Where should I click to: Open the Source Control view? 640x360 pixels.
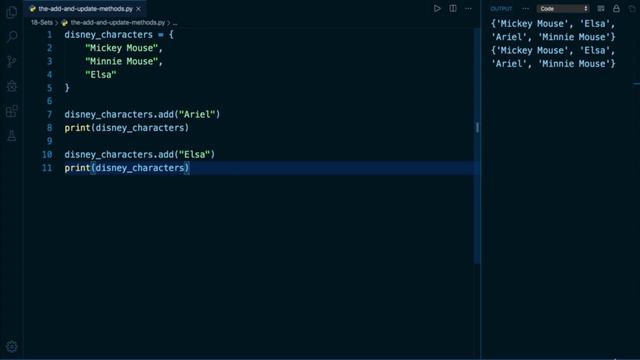[x=12, y=62]
